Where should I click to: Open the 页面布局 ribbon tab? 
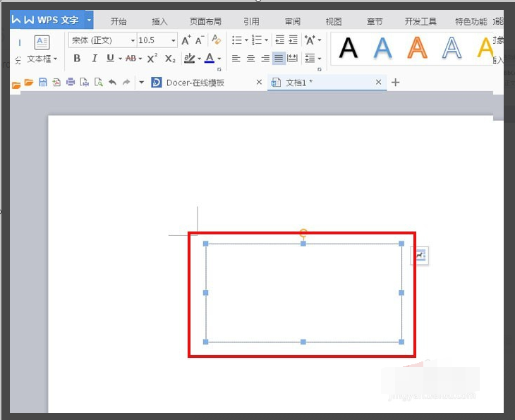click(205, 22)
